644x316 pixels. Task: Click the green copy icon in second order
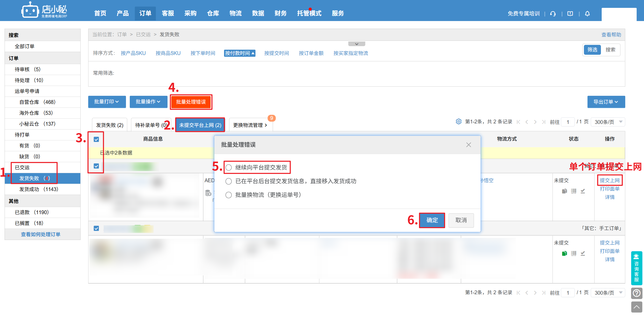click(x=564, y=253)
